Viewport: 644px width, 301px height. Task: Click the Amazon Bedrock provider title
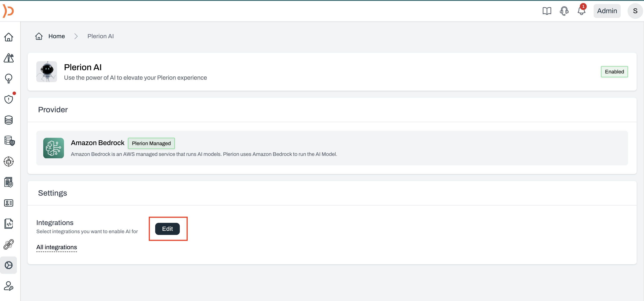point(97,143)
